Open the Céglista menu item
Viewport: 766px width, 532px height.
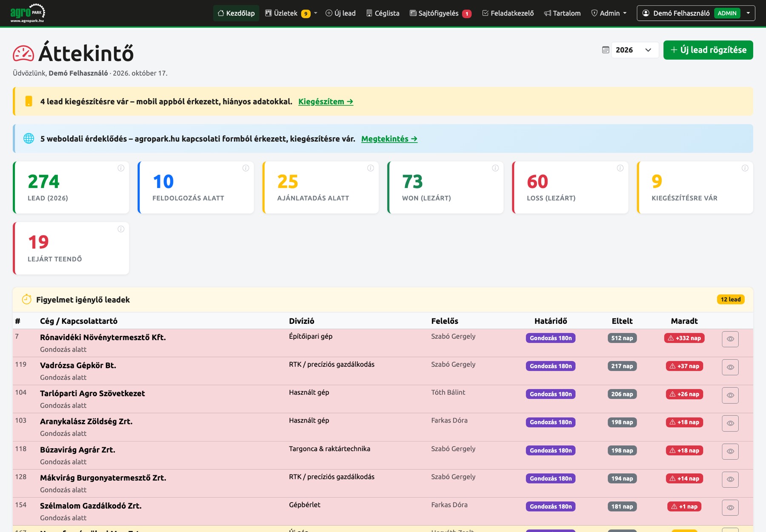click(383, 13)
